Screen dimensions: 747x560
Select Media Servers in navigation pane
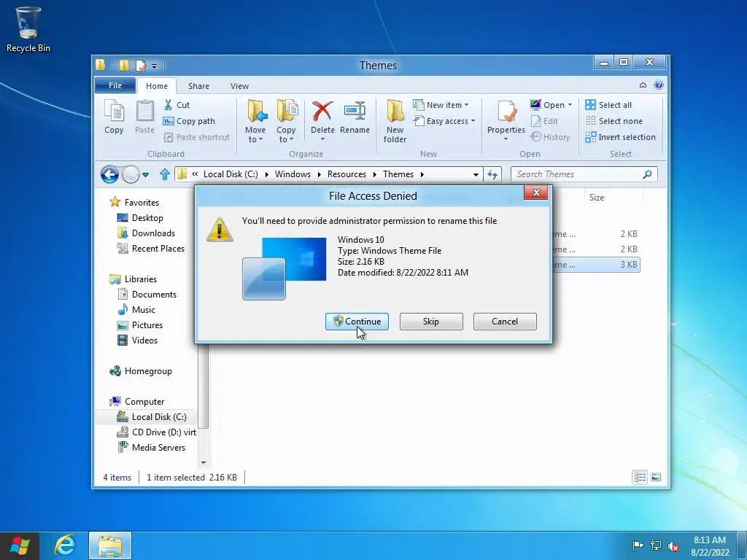(x=158, y=447)
